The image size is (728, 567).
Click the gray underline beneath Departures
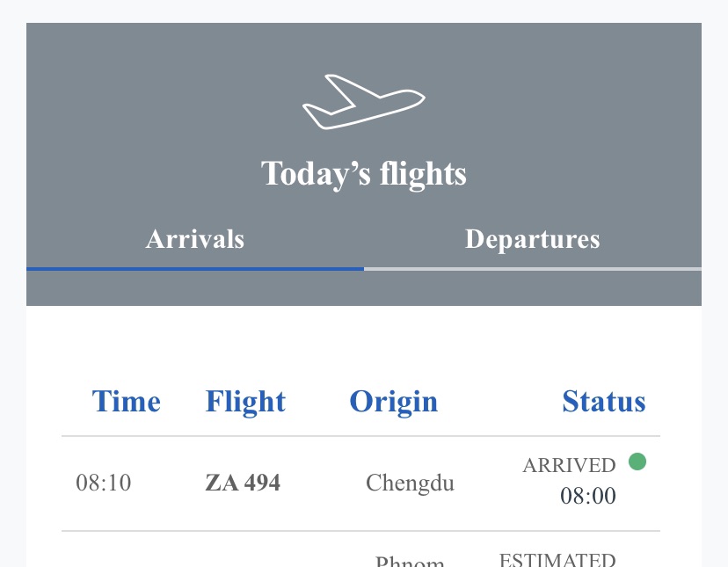coord(533,269)
